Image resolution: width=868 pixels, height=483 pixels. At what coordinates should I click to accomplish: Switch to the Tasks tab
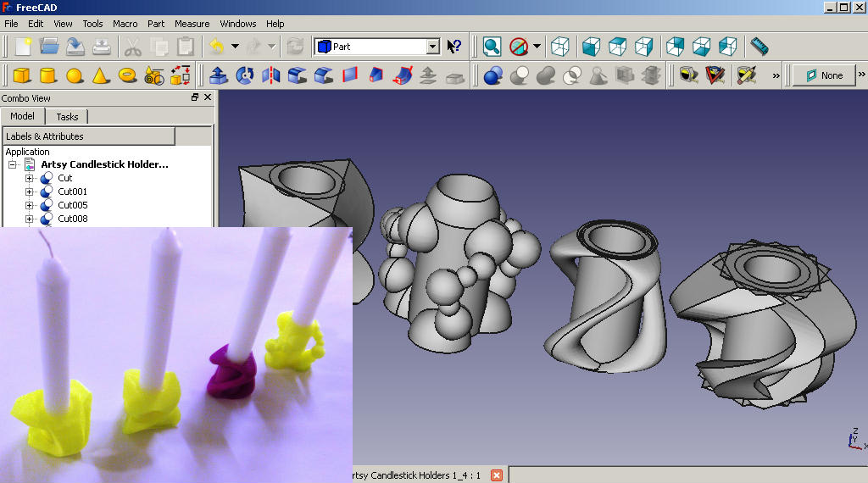tap(67, 117)
